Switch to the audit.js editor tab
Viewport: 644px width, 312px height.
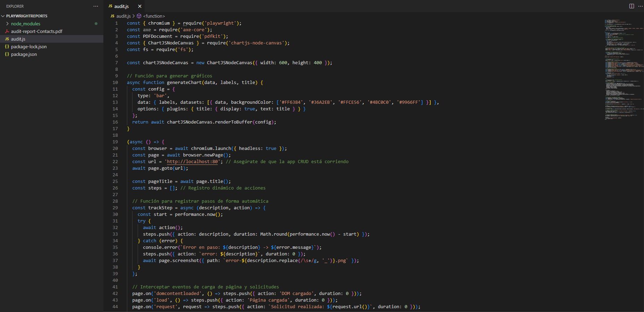(x=121, y=6)
